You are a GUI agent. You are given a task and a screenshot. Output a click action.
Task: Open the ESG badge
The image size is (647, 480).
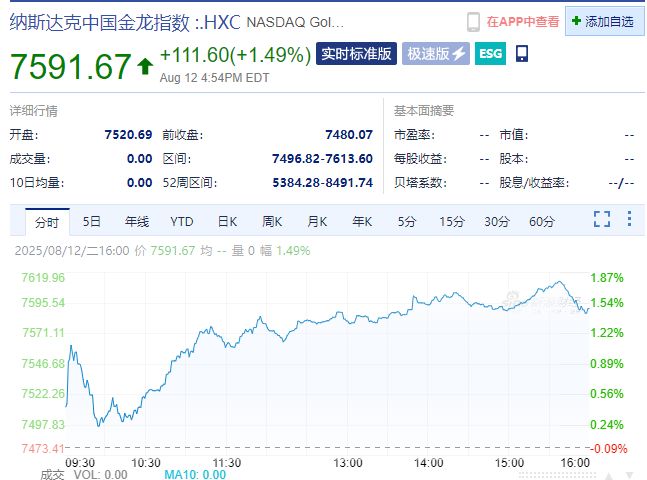(x=490, y=54)
